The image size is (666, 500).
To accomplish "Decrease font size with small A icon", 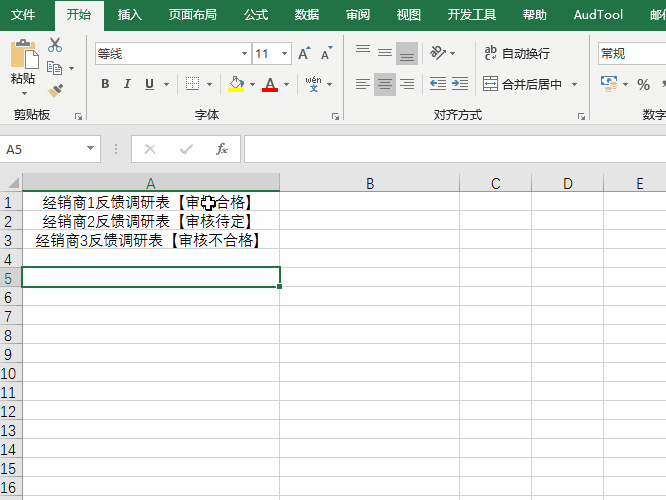I will click(326, 54).
